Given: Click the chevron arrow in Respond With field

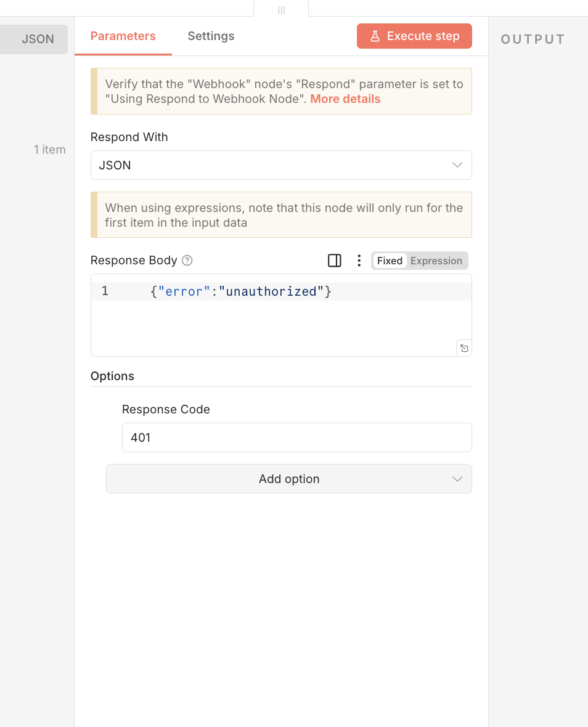Looking at the screenshot, I should click(457, 165).
